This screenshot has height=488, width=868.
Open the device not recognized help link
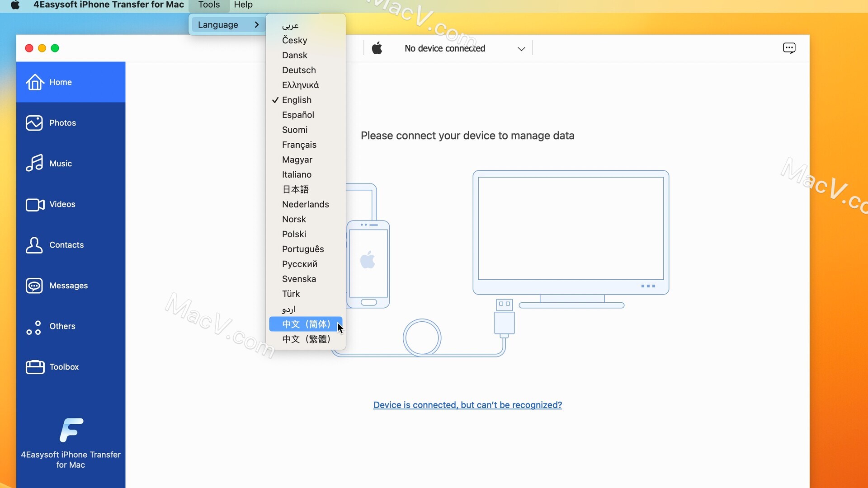[467, 405]
